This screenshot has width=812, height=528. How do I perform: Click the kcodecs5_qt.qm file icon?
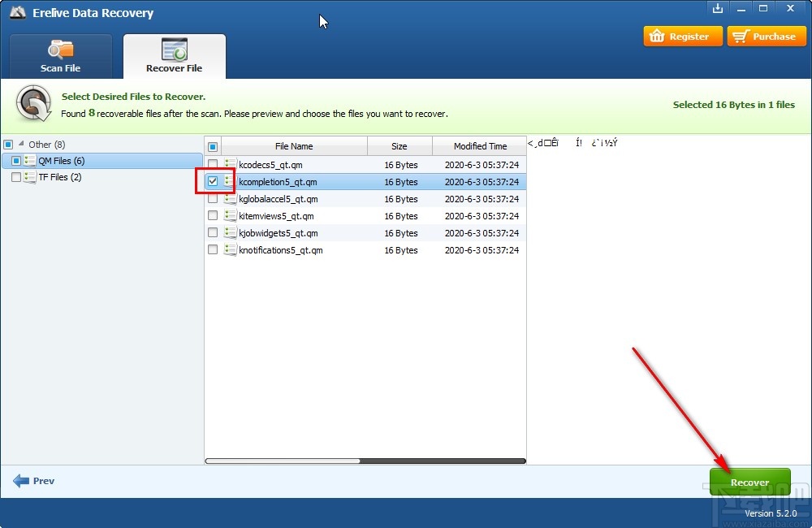(x=230, y=164)
